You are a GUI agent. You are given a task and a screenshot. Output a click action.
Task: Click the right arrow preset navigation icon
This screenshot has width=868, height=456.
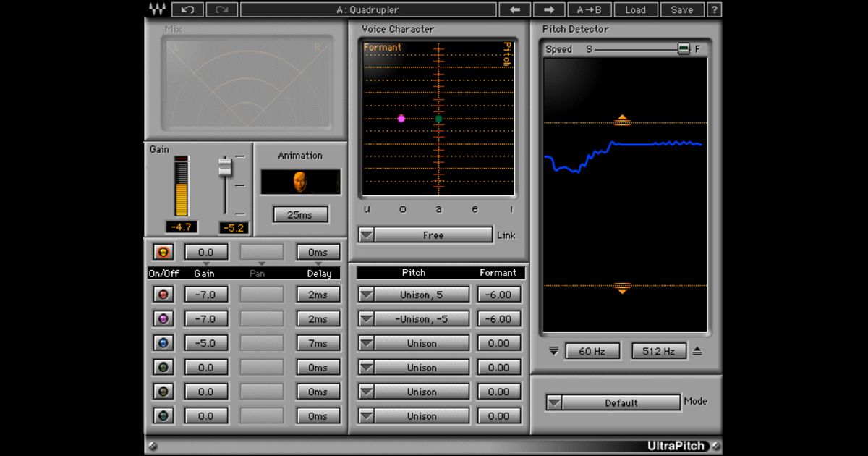(x=548, y=9)
